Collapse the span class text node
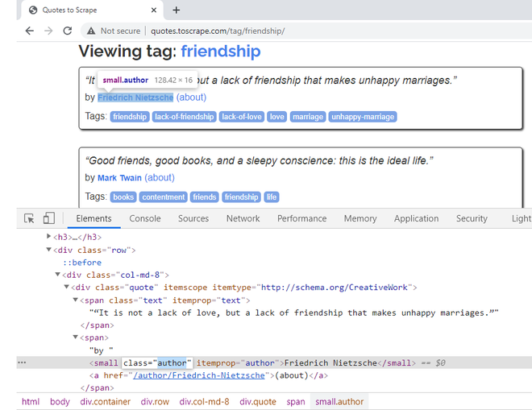Viewport: 532px width, 410px height. click(x=75, y=300)
